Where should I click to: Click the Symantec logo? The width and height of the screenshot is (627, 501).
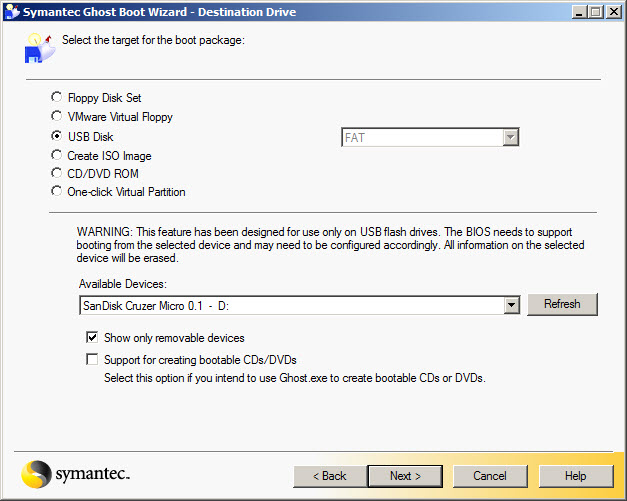(76, 474)
